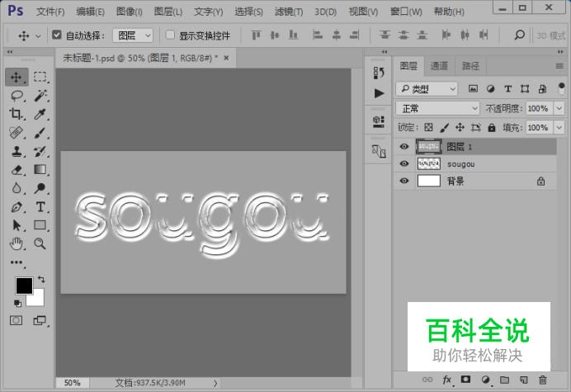Image resolution: width=571 pixels, height=392 pixels.
Task: Open the Move tool preset dropdown arrow
Action: [x=38, y=35]
